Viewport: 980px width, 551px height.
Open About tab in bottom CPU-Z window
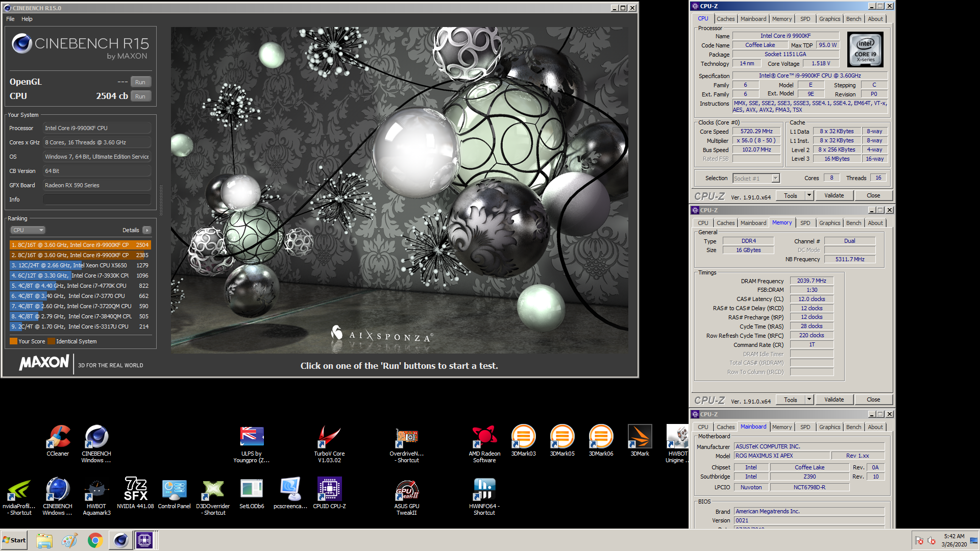[875, 427]
